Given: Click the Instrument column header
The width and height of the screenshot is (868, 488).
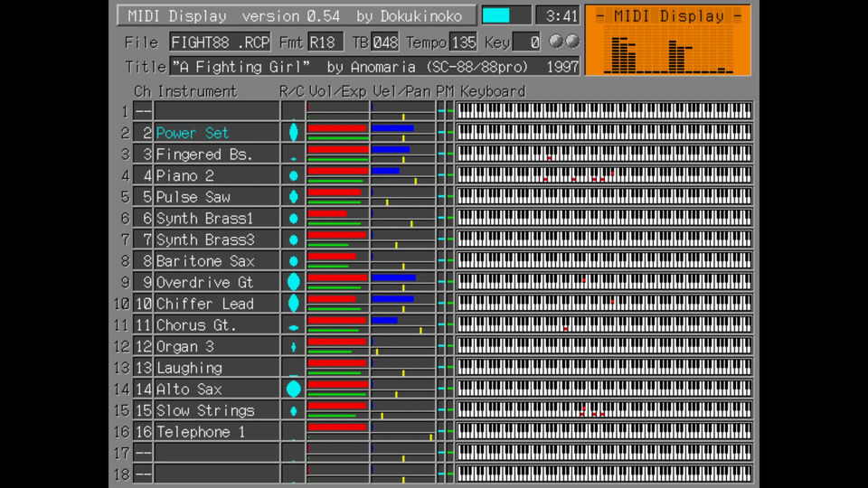Looking at the screenshot, I should click(196, 91).
